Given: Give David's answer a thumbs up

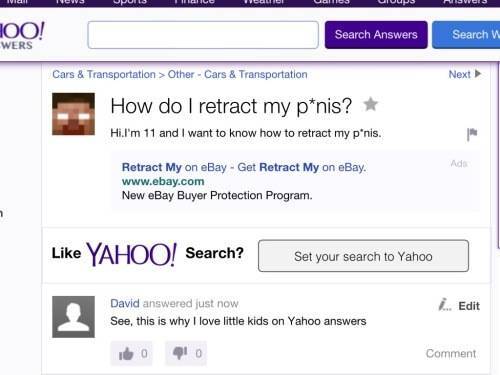Looking at the screenshot, I should pyautogui.click(x=131, y=353).
